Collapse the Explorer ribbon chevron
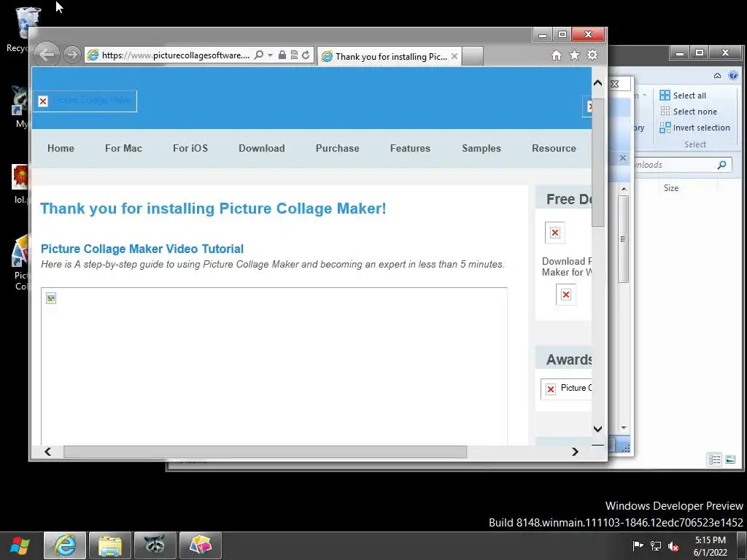The width and height of the screenshot is (747, 560). pos(717,75)
